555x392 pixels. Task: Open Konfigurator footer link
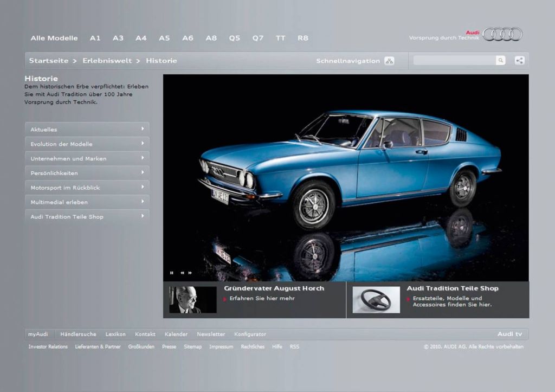(x=250, y=334)
